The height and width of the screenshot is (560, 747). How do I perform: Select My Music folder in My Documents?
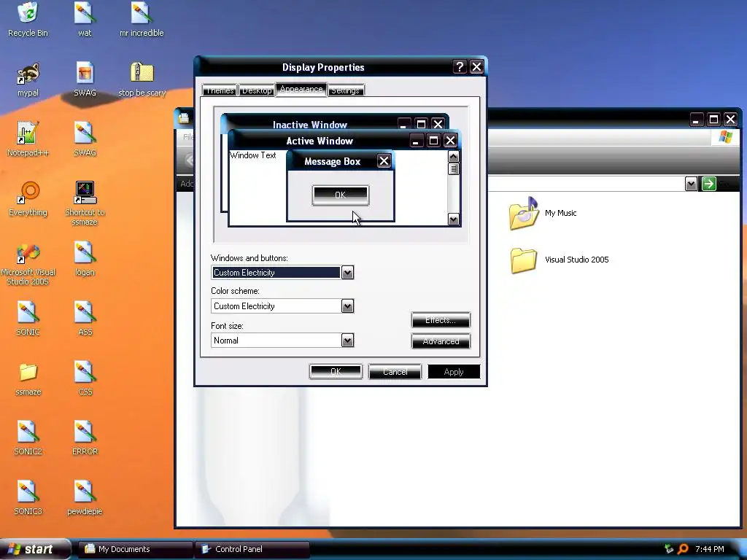[x=543, y=213]
